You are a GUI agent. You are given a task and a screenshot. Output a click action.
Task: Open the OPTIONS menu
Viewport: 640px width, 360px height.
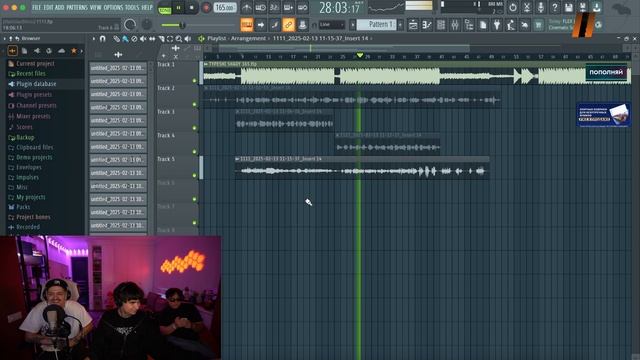(113, 7)
